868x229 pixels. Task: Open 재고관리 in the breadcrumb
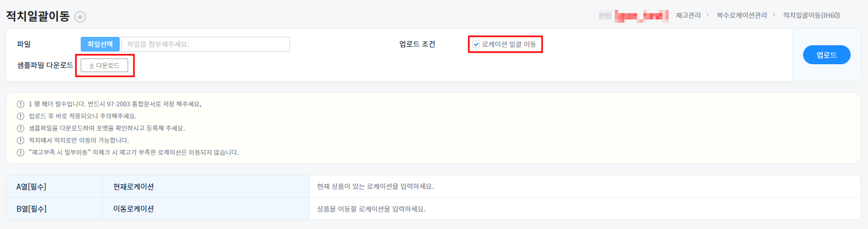click(688, 15)
